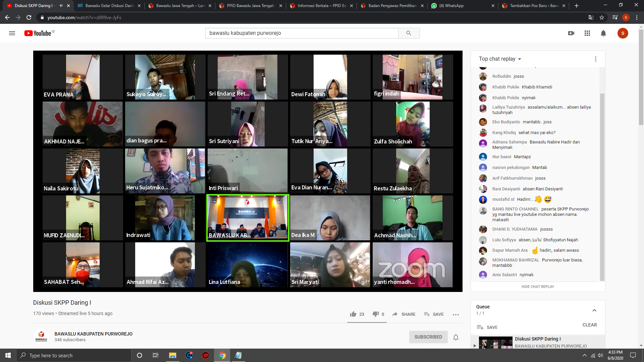Collapse the Queue panel chevron
This screenshot has width=644, height=362.
[x=594, y=310]
